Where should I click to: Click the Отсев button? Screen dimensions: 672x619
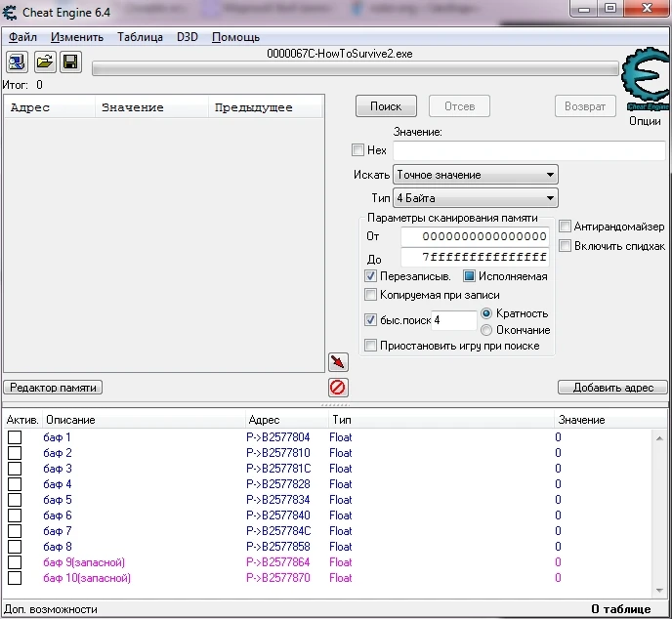pyautogui.click(x=459, y=106)
